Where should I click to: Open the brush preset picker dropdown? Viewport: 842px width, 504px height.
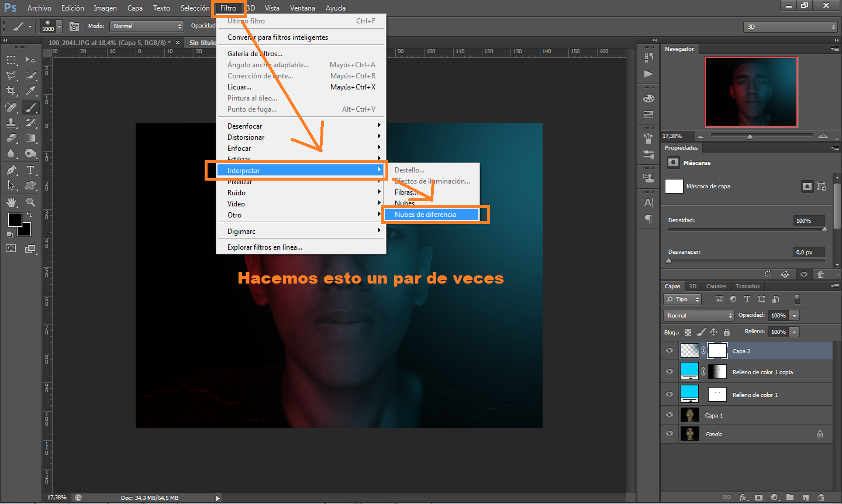(x=59, y=26)
